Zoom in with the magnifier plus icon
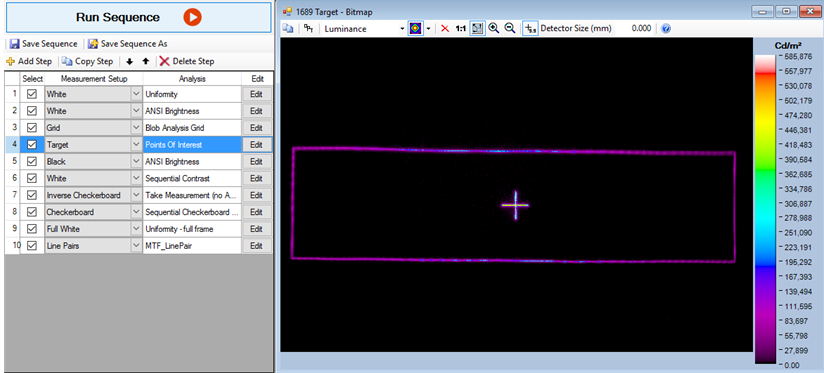The width and height of the screenshot is (824, 373). 493,29
